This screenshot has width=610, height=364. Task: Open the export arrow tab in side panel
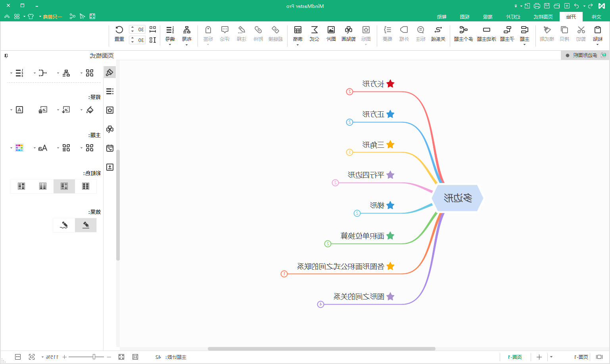pos(110,167)
